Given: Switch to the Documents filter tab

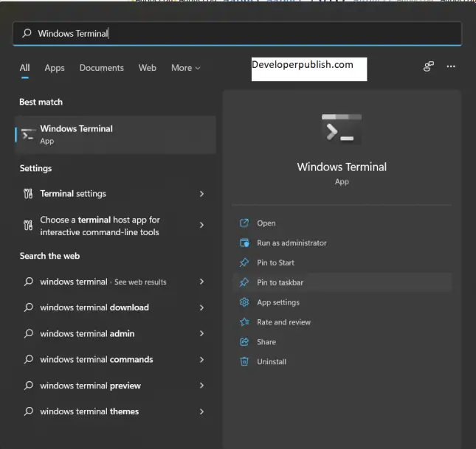Looking at the screenshot, I should click(102, 68).
